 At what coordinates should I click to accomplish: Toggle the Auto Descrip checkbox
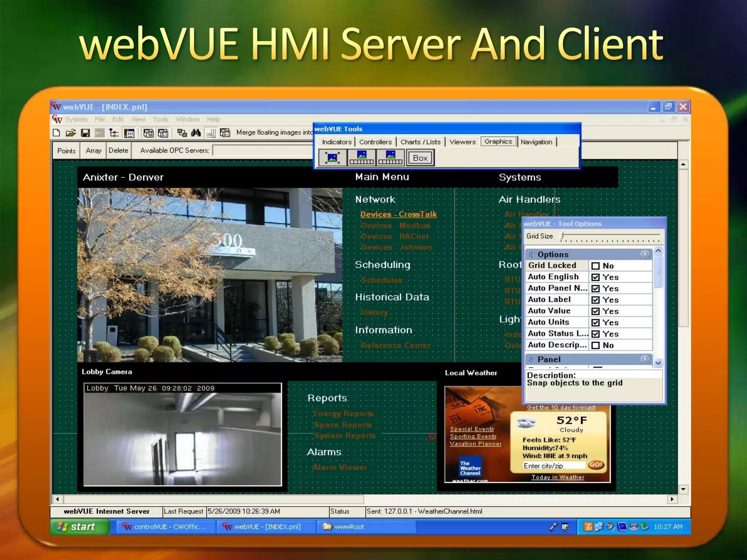pyautogui.click(x=595, y=345)
